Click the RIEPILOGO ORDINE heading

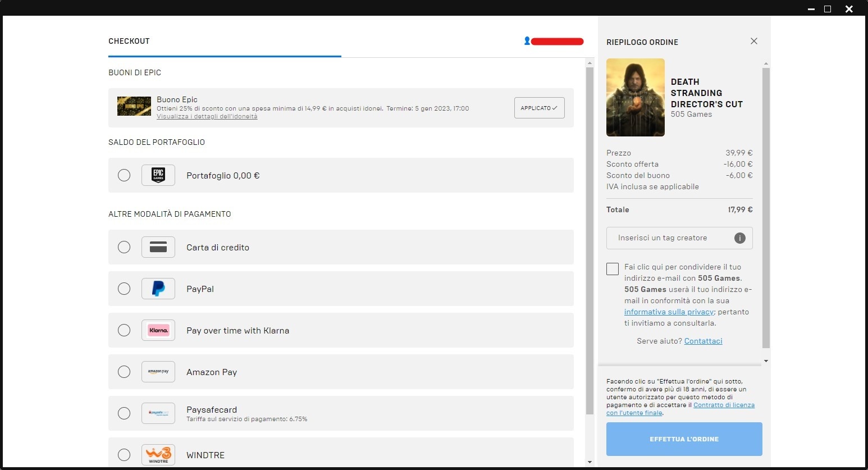[642, 42]
